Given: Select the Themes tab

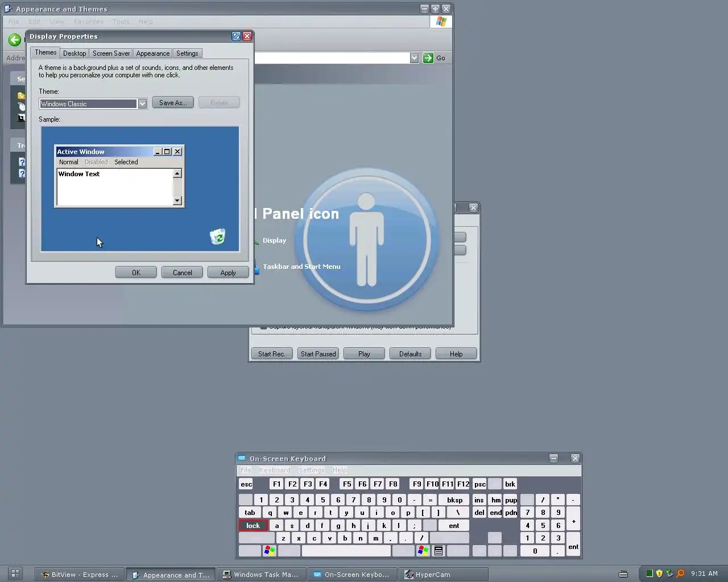Looking at the screenshot, I should click(x=45, y=52).
